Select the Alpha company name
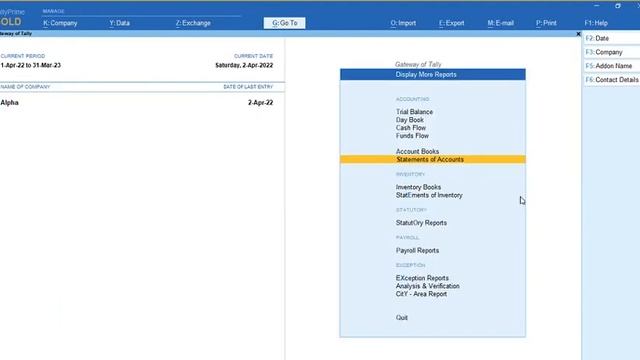640x360 pixels. 9,102
